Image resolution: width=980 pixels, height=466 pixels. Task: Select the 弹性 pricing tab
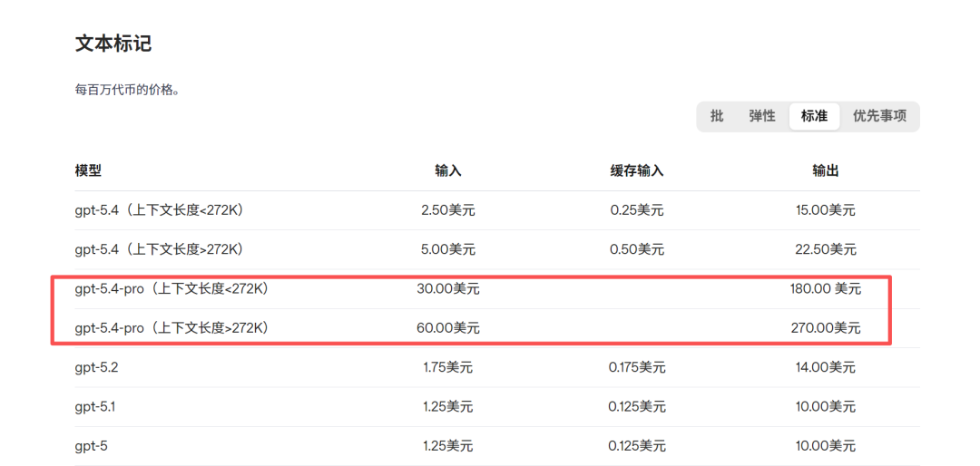tap(762, 116)
